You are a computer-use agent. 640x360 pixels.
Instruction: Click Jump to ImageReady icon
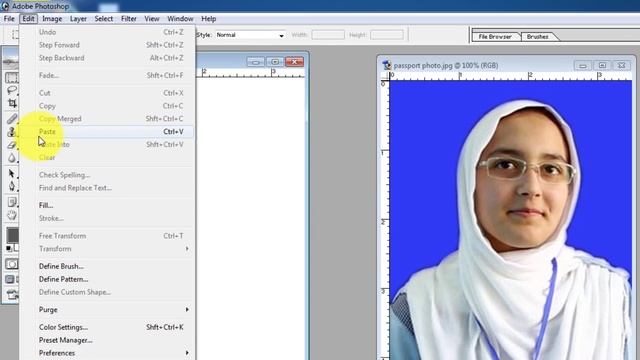click(12, 294)
